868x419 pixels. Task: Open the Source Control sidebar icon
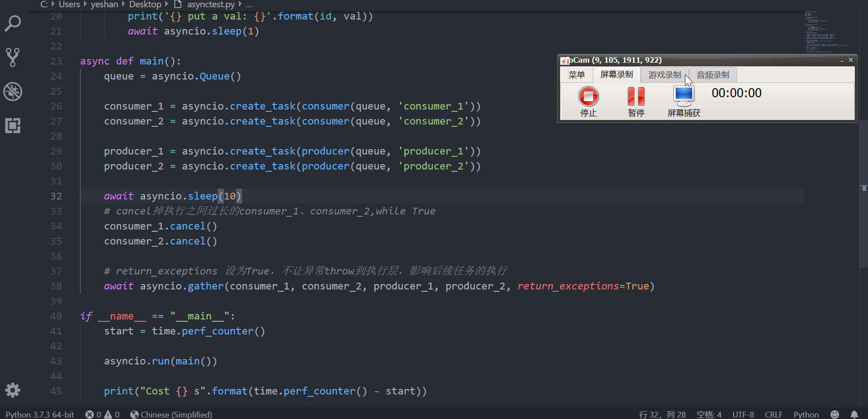[13, 57]
